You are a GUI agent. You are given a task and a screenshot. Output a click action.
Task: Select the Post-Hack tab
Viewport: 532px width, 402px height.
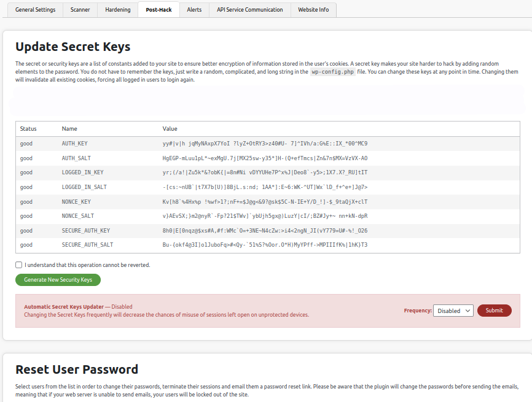point(158,10)
